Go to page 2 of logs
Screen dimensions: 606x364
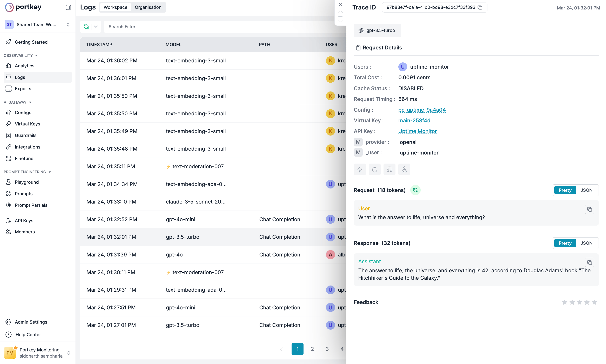coord(312,349)
